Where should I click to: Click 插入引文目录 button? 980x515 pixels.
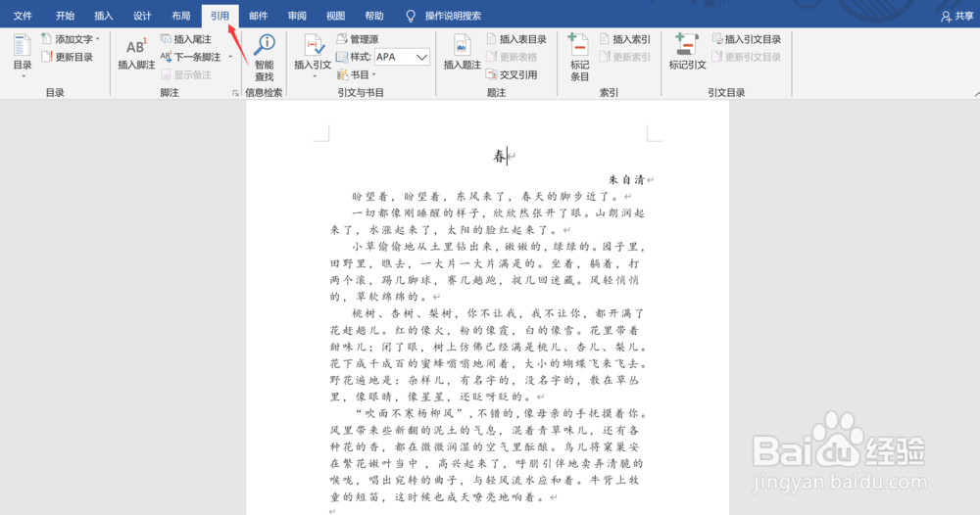coord(746,39)
